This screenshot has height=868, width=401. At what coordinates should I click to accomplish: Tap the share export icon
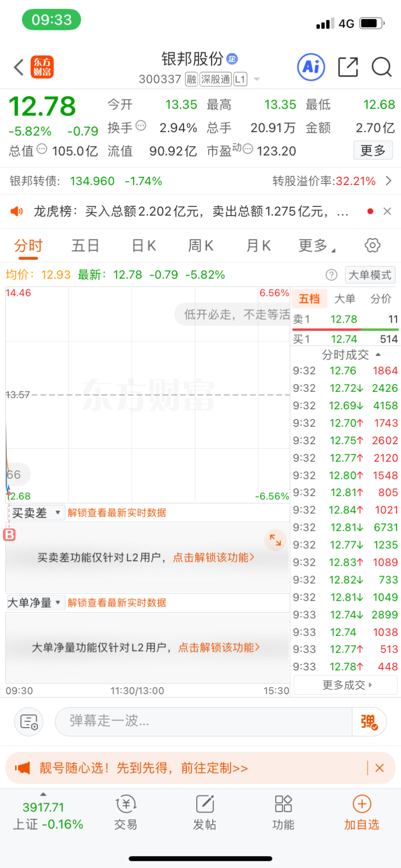coord(348,67)
